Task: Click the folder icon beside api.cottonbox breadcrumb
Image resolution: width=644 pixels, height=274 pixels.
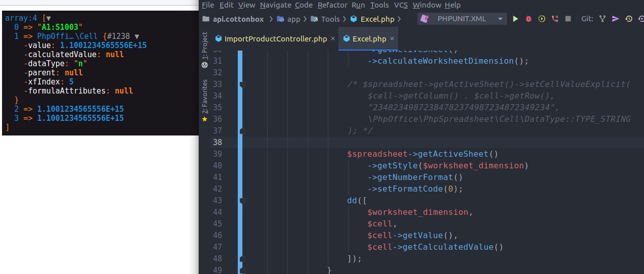Action: 206,19
